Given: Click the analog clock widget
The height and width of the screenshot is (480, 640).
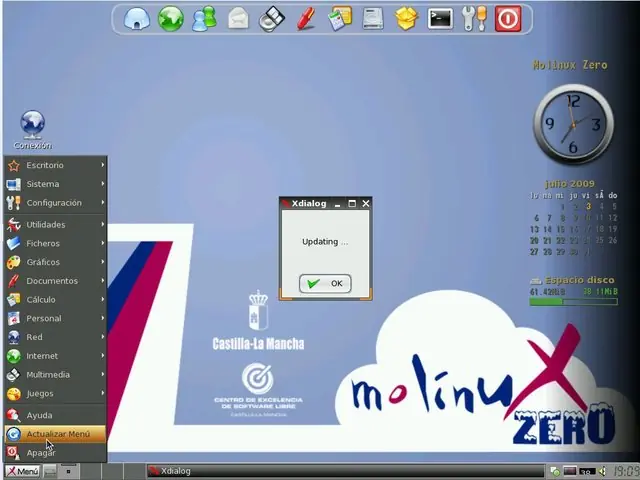Looking at the screenshot, I should (x=573, y=124).
